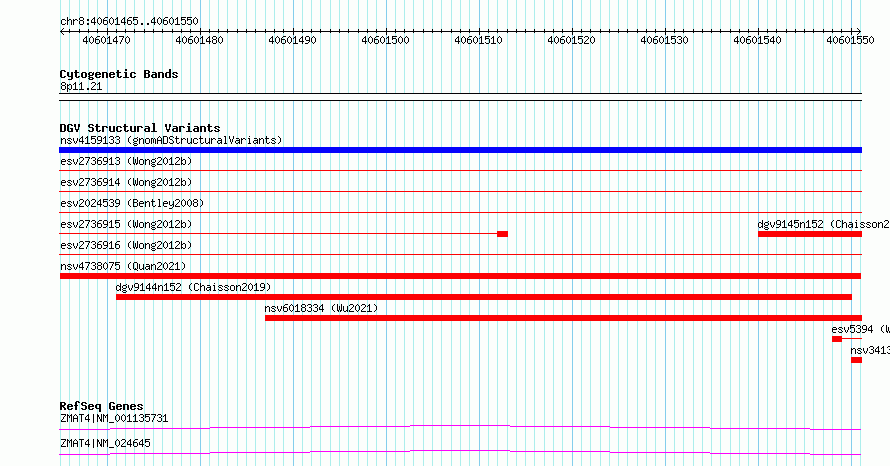Click ruler position 40601500

tap(385, 40)
